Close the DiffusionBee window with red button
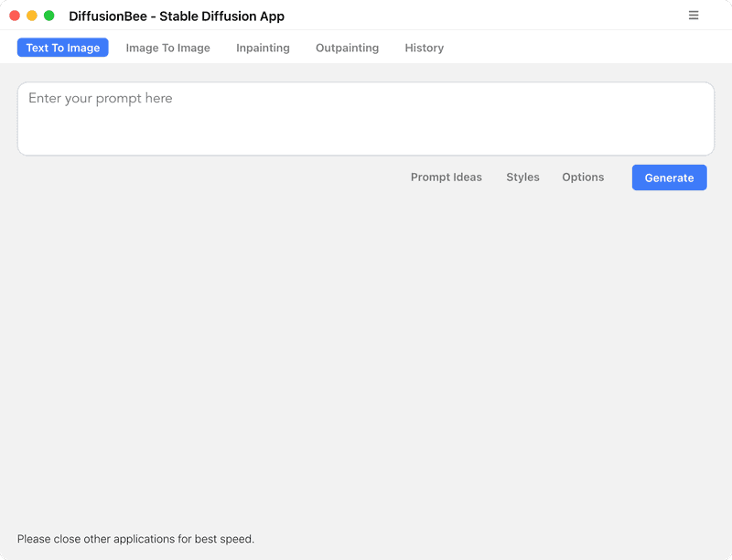Image resolution: width=732 pixels, height=560 pixels. (x=15, y=16)
